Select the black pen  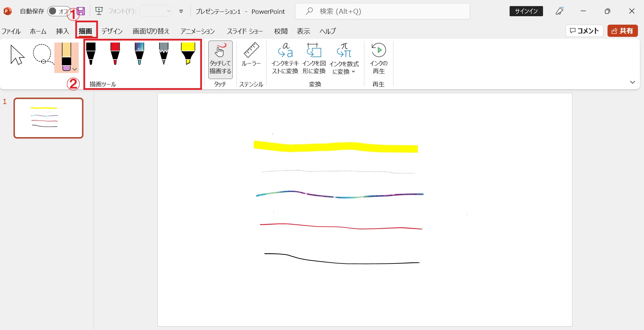point(91,53)
